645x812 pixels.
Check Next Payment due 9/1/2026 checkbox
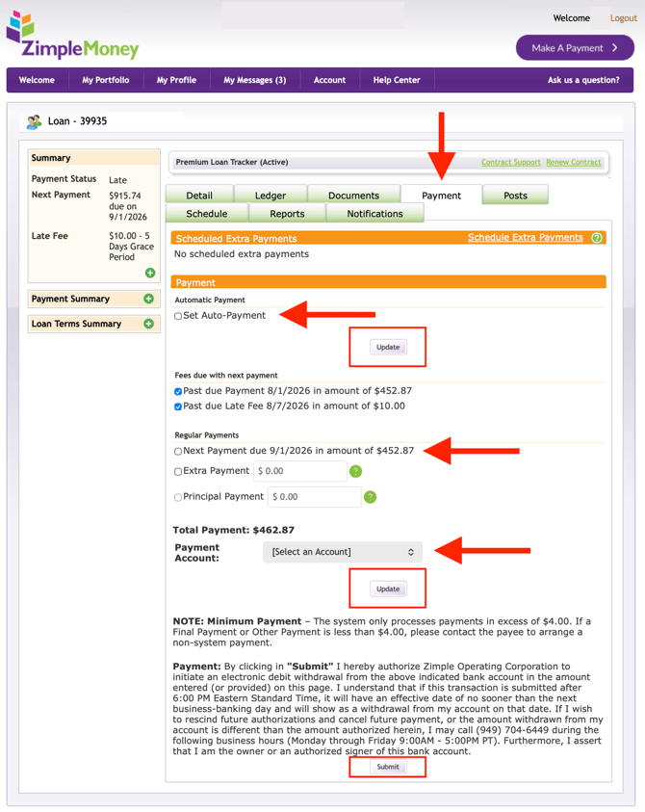pyautogui.click(x=178, y=451)
